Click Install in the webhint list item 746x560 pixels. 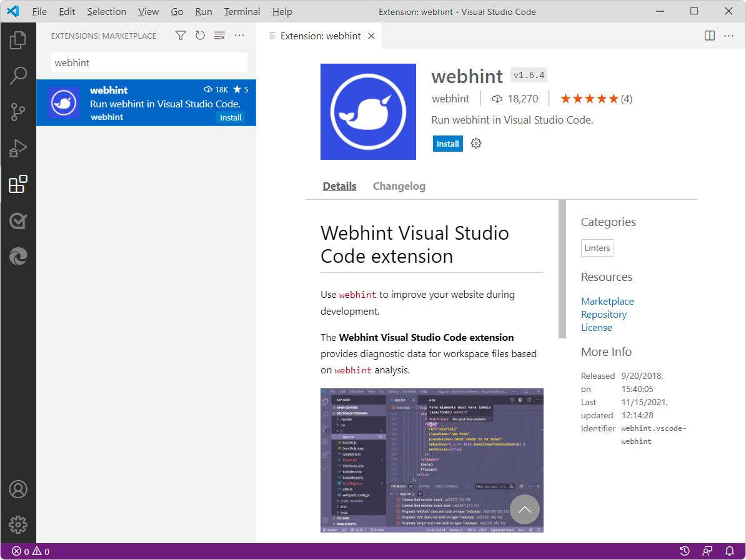231,117
